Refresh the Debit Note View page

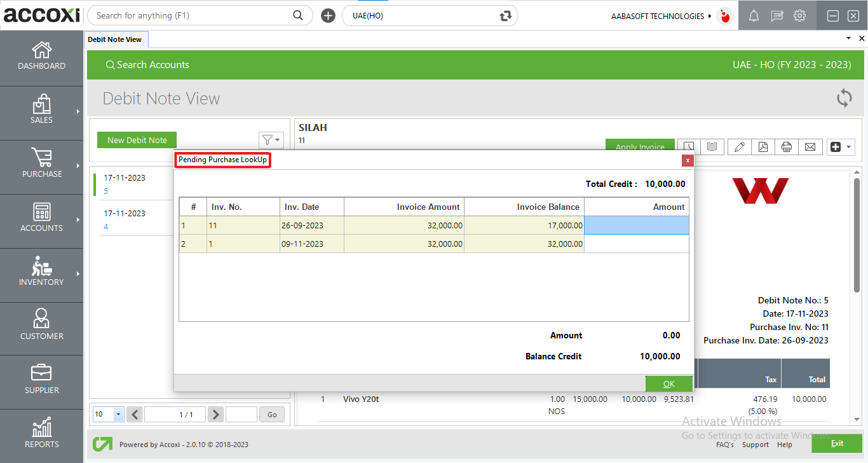click(844, 99)
